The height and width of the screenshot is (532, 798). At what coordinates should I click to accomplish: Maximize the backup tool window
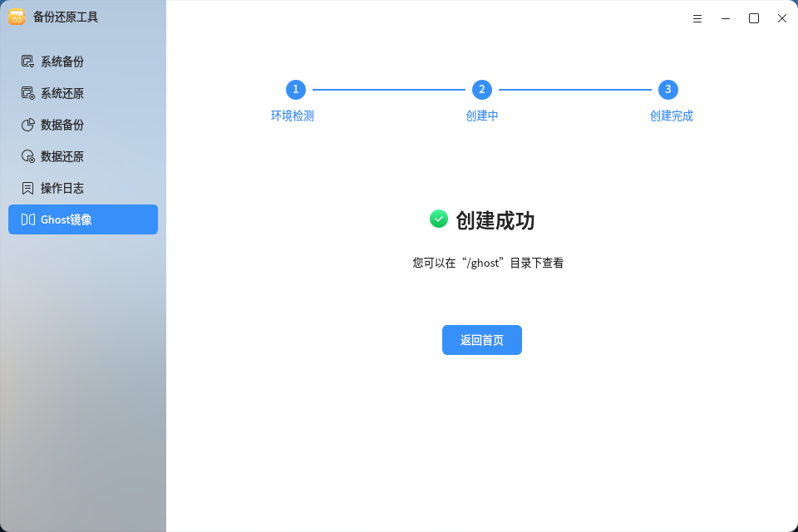(x=754, y=19)
